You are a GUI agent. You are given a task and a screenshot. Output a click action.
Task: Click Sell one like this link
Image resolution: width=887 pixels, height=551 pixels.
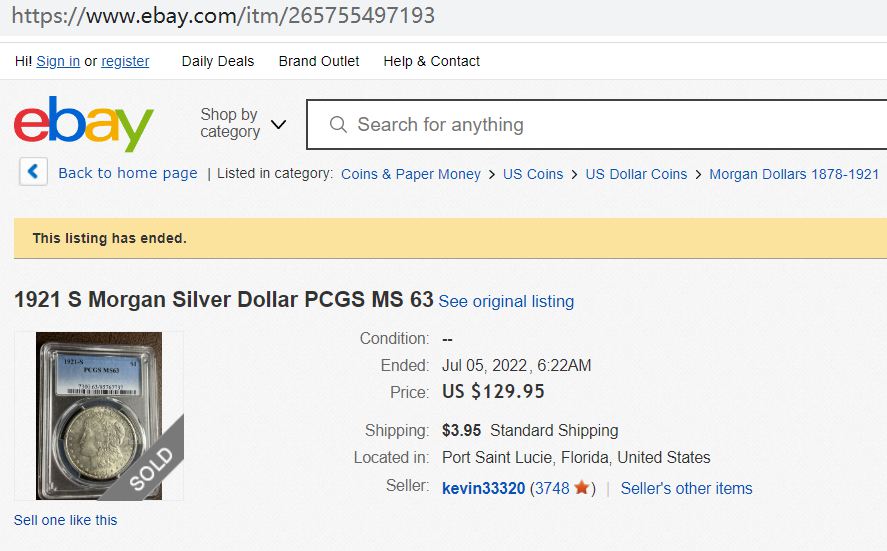65,520
